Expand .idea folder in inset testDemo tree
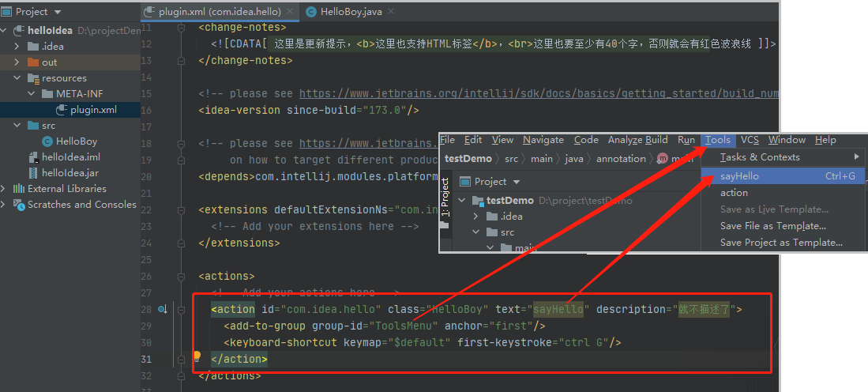Viewport: 868px width, 392px height. click(475, 217)
